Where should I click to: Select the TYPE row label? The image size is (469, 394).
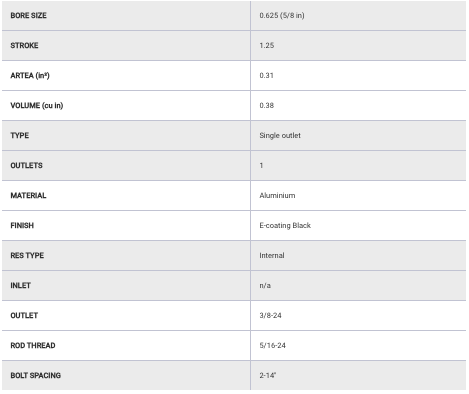pyautogui.click(x=20, y=135)
